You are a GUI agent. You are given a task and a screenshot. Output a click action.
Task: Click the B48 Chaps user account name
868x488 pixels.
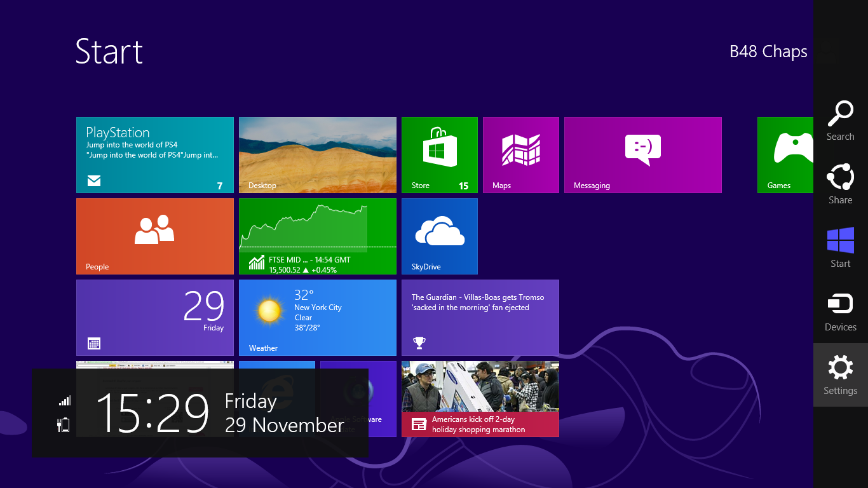(x=768, y=51)
